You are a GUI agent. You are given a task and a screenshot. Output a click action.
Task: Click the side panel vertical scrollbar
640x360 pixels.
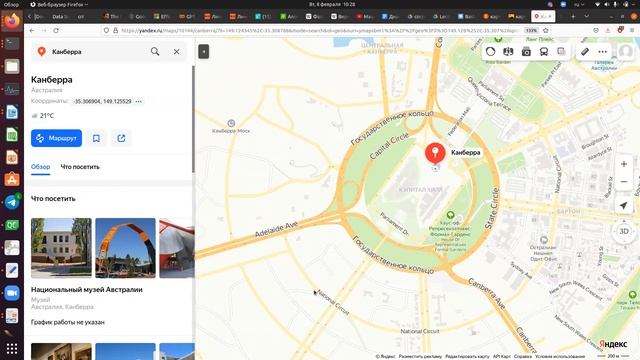[193, 118]
